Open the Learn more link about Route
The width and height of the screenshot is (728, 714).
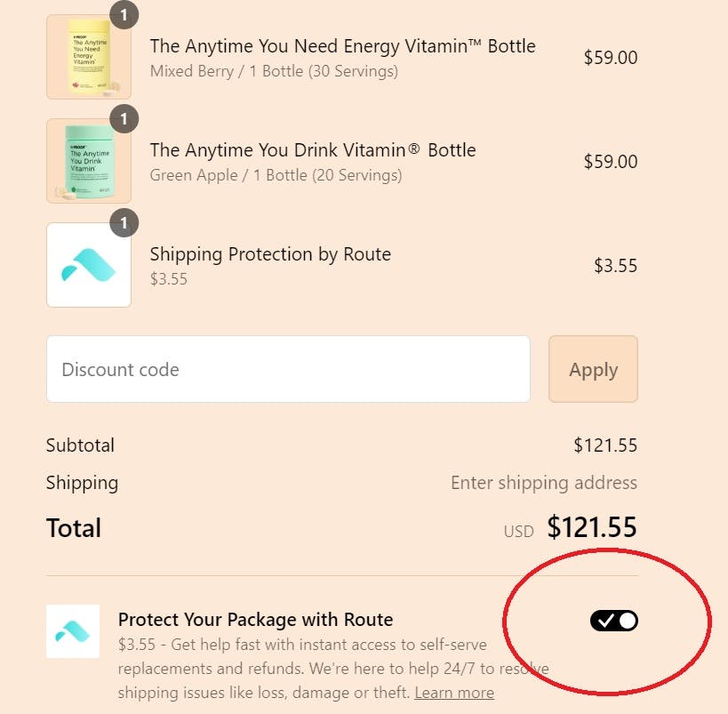454,692
